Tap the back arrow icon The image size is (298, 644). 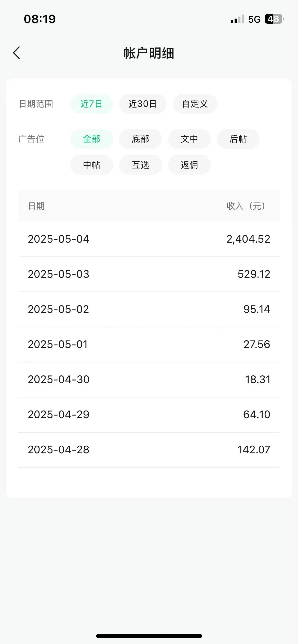click(17, 53)
